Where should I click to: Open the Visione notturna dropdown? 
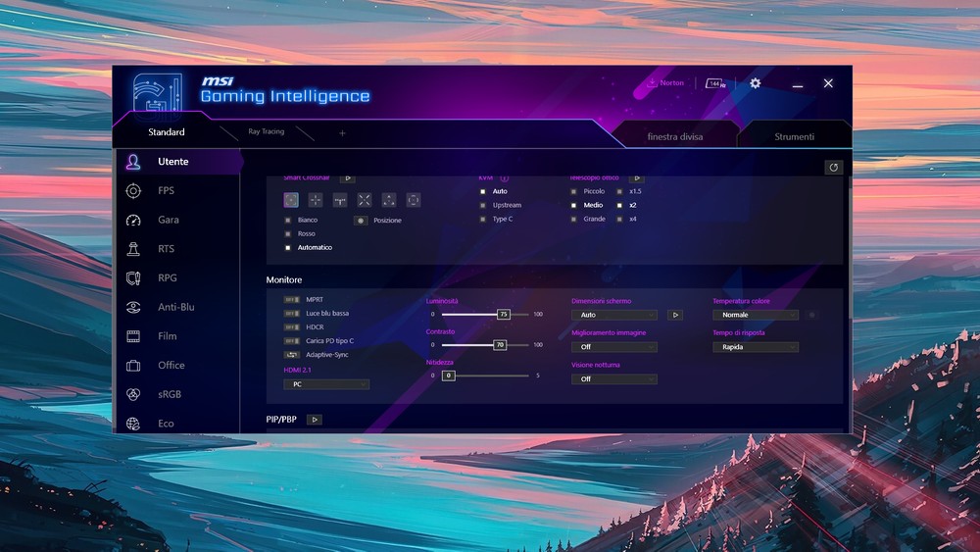tap(614, 379)
